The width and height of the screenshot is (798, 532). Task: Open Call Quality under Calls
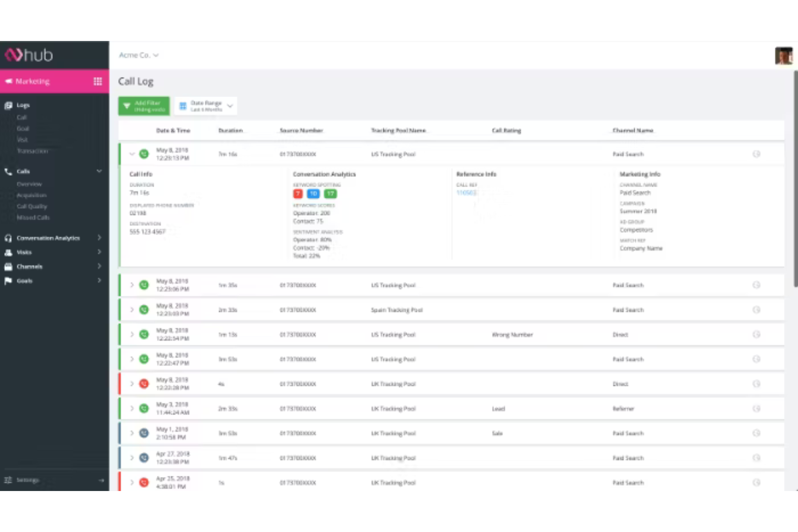click(32, 206)
